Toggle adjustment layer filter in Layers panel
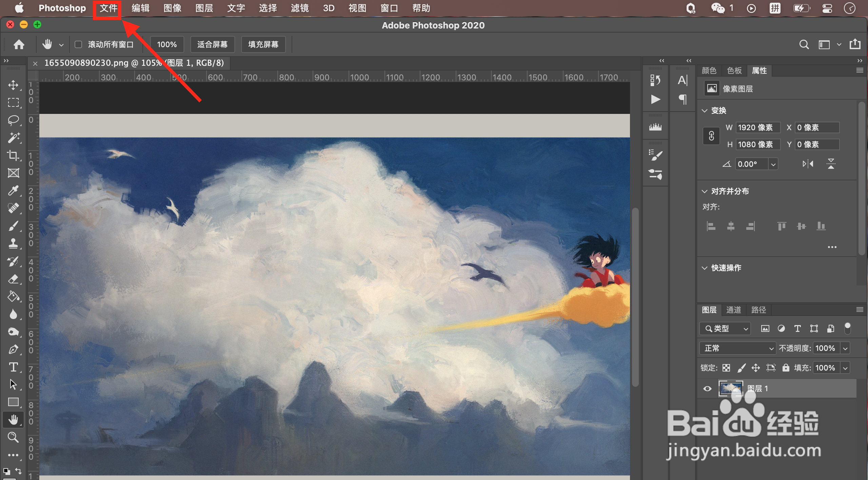This screenshot has width=868, height=480. [x=781, y=328]
